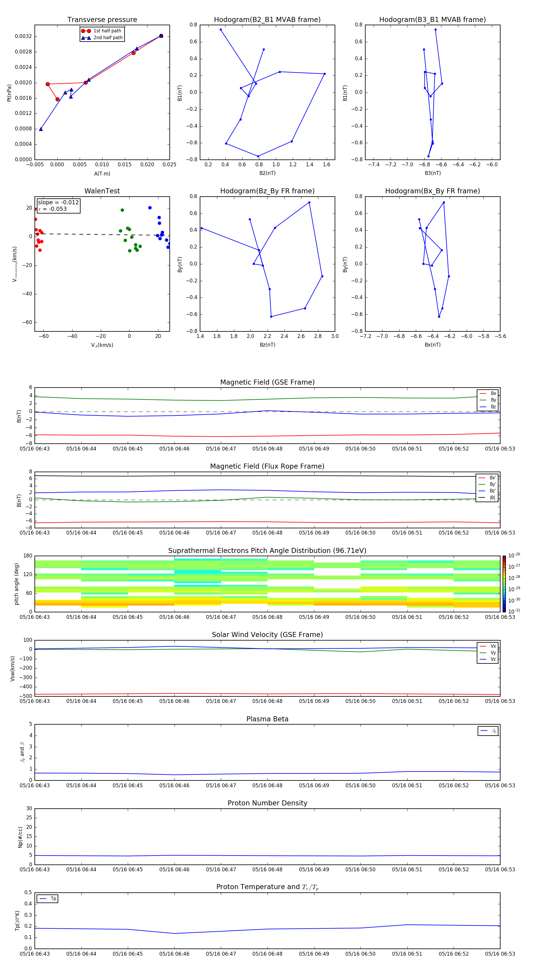Click the "B2(nT)" x-axis label
The height and width of the screenshot is (980, 535).
[x=267, y=173]
